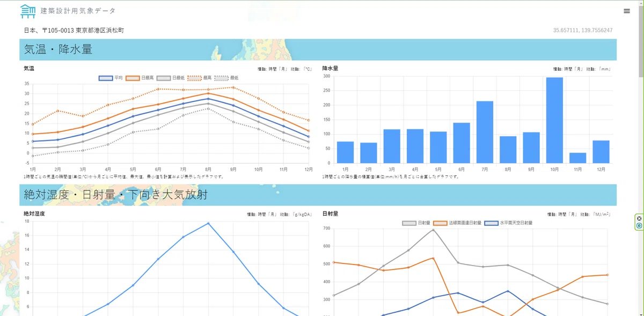The height and width of the screenshot is (316, 644).
Task: Toggle the 日最低 series in the temperature legend
Action: click(x=171, y=78)
